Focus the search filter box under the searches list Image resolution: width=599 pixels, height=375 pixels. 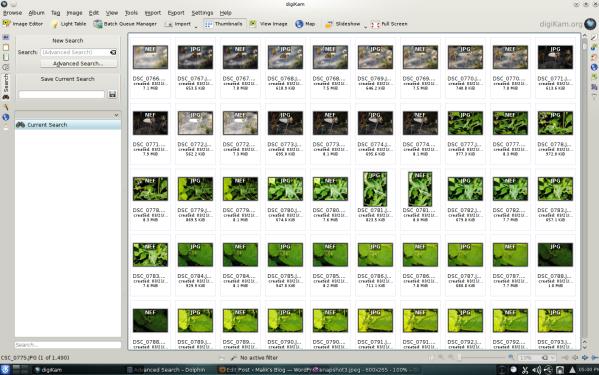(x=68, y=344)
